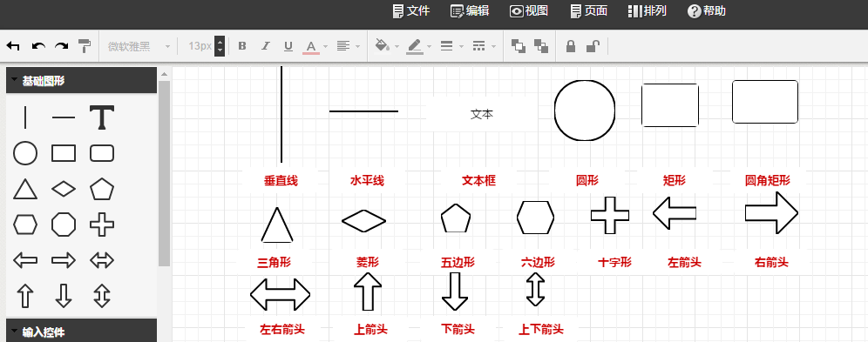Click the redo arrow in the toolbar

click(x=62, y=46)
